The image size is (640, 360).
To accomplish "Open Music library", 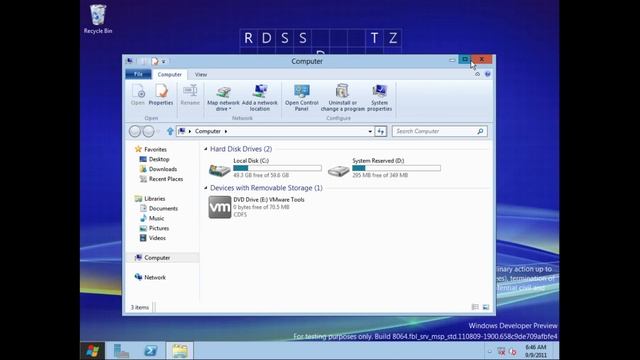I will tap(152, 218).
